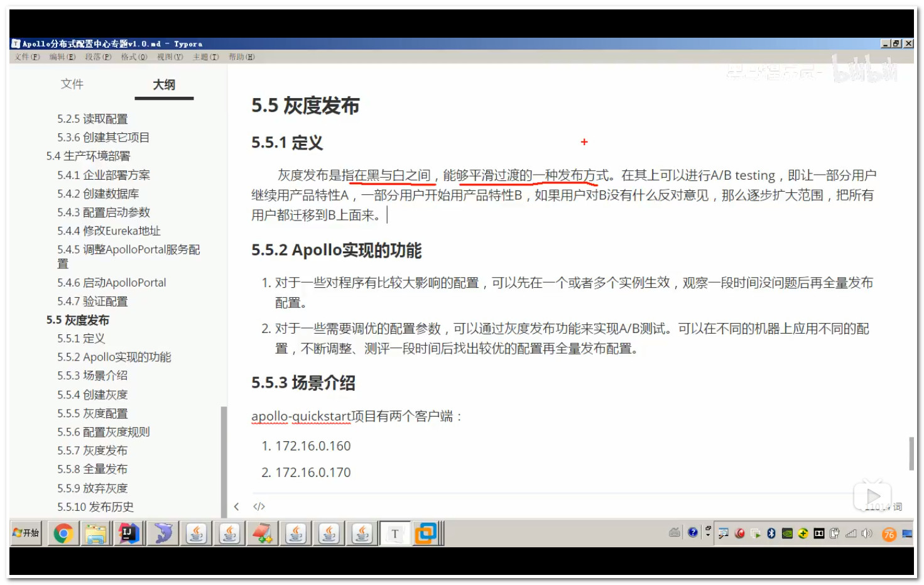Select outline item 5.5.4 创建灰度
Screen dimensions: 924x585
[x=92, y=395]
